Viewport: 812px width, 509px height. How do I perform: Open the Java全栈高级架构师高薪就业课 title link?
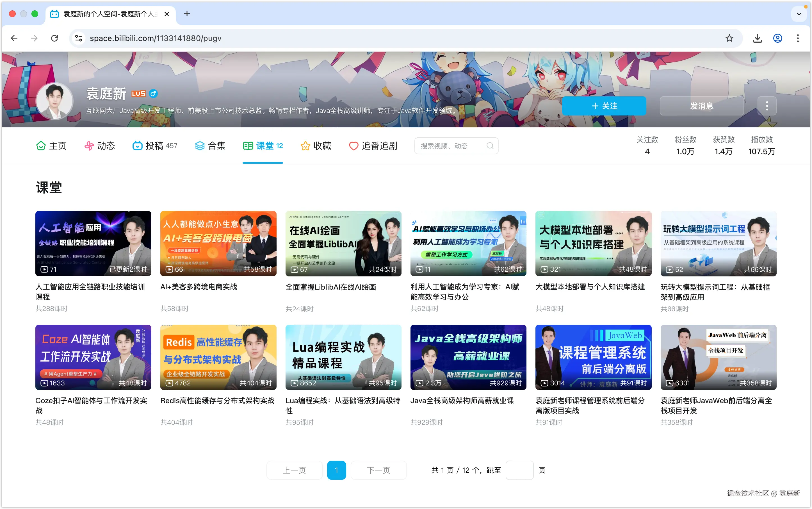pos(462,401)
